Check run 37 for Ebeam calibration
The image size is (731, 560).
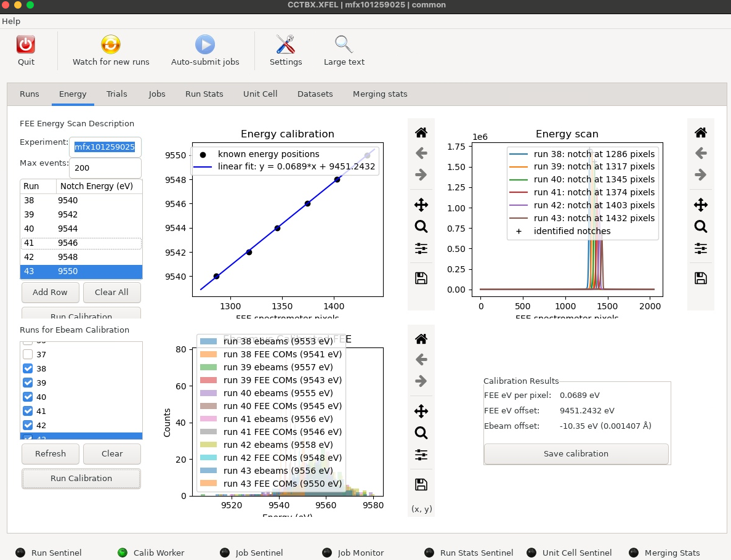[28, 354]
